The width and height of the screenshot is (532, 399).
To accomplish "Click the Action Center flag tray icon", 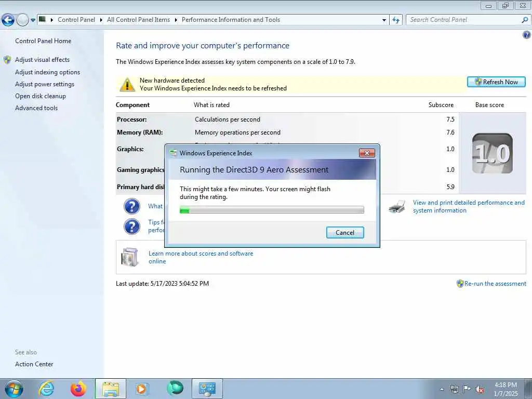I will click(467, 389).
